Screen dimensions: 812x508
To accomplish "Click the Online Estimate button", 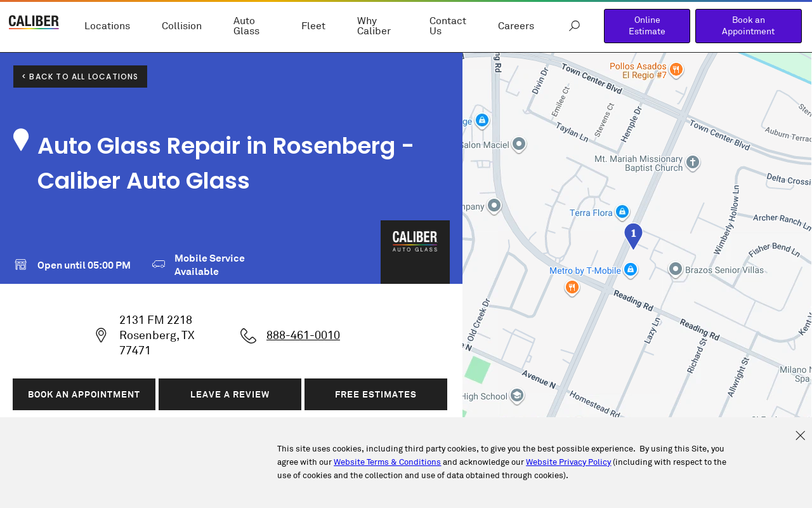I will click(647, 26).
